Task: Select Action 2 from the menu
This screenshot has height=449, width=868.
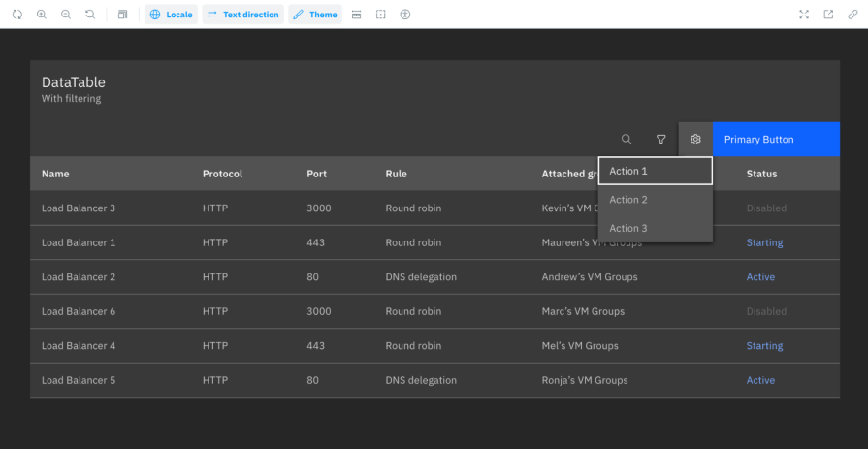Action: (x=656, y=200)
